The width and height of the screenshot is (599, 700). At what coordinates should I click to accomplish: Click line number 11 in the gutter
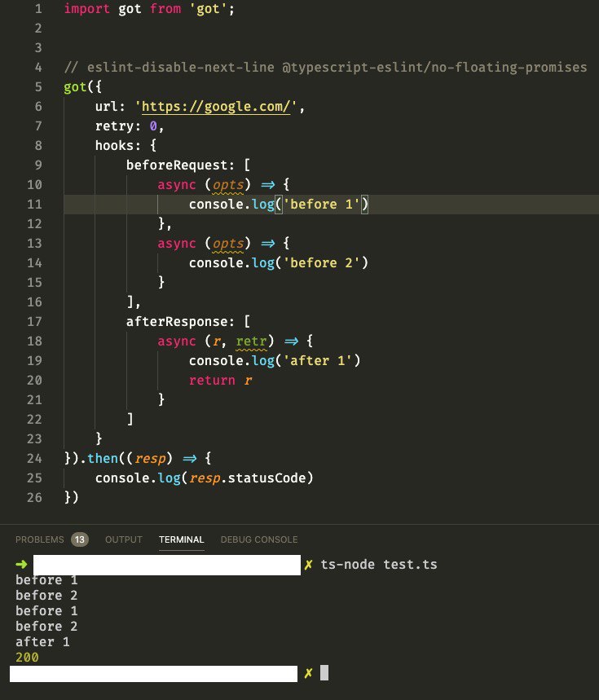pos(34,204)
